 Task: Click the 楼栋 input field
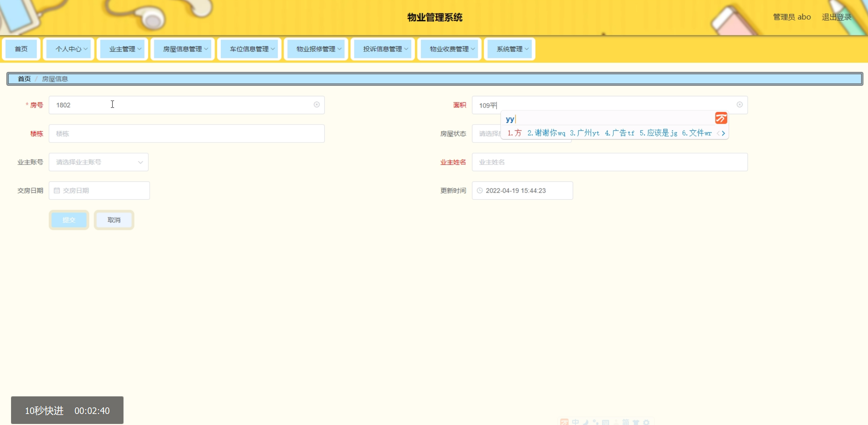(x=186, y=134)
